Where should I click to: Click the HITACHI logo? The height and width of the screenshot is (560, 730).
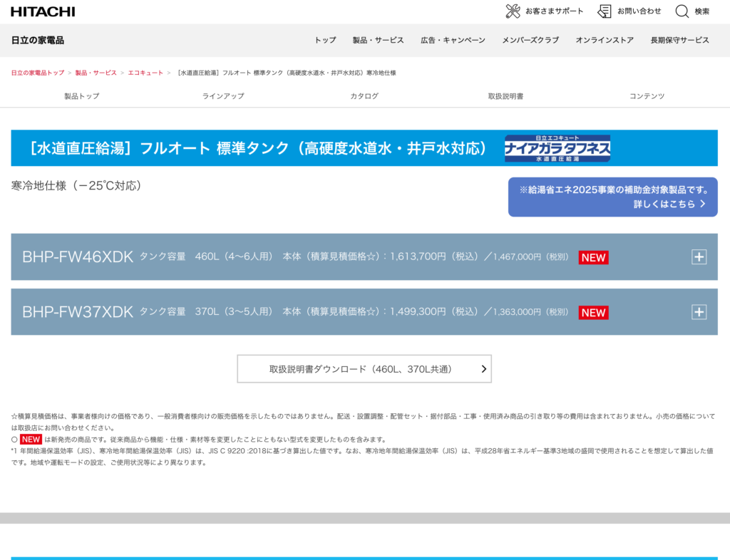(x=43, y=11)
